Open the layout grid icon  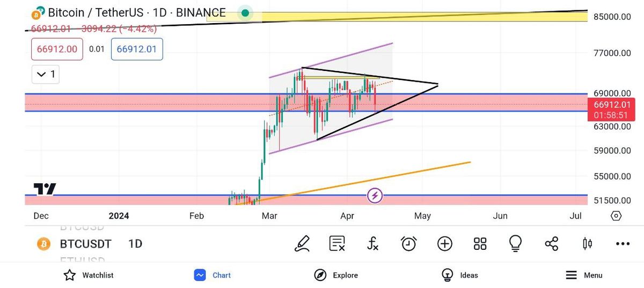pyautogui.click(x=480, y=243)
